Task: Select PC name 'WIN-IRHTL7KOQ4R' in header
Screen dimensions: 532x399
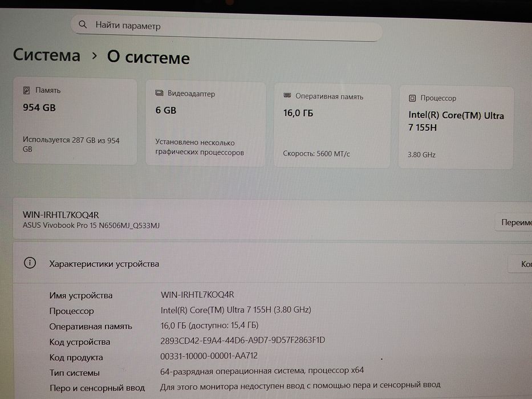Action: 61,215
